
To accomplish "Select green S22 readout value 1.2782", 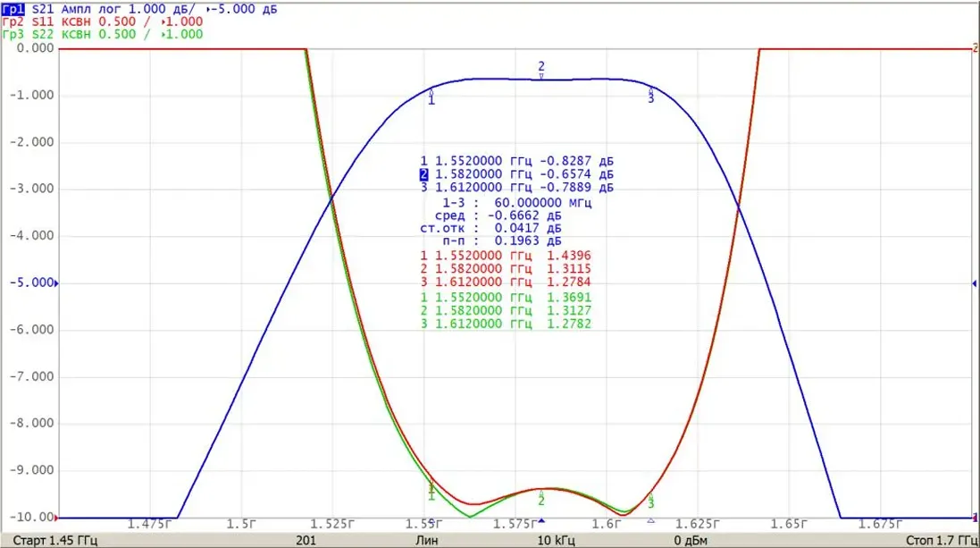I will (x=569, y=324).
